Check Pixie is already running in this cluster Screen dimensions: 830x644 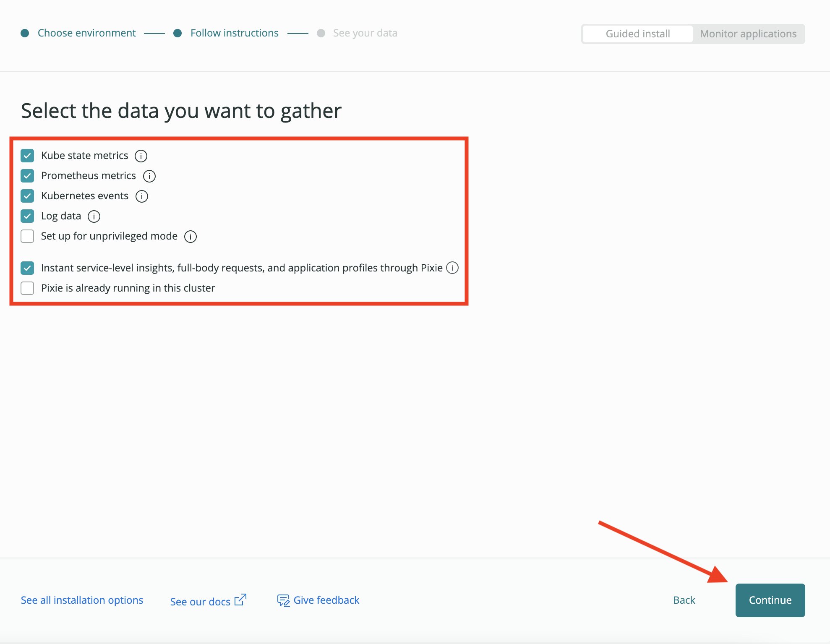pyautogui.click(x=27, y=288)
